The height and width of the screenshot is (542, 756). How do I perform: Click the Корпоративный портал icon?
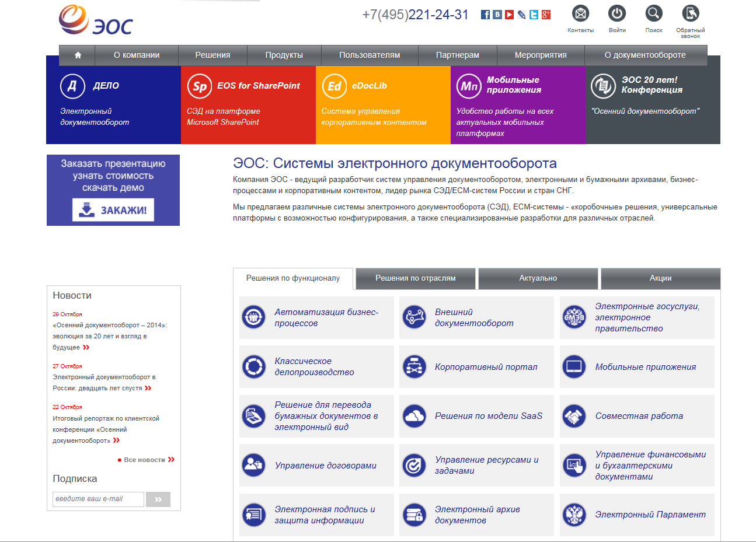click(414, 367)
